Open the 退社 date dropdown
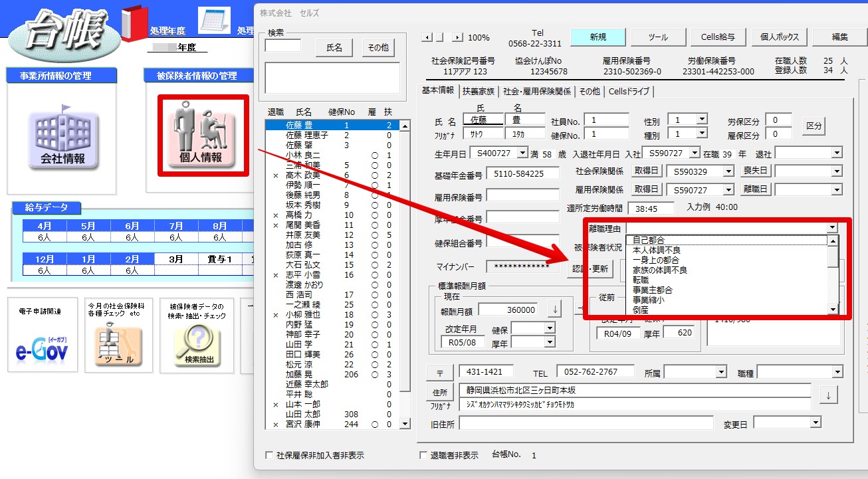 [837, 153]
